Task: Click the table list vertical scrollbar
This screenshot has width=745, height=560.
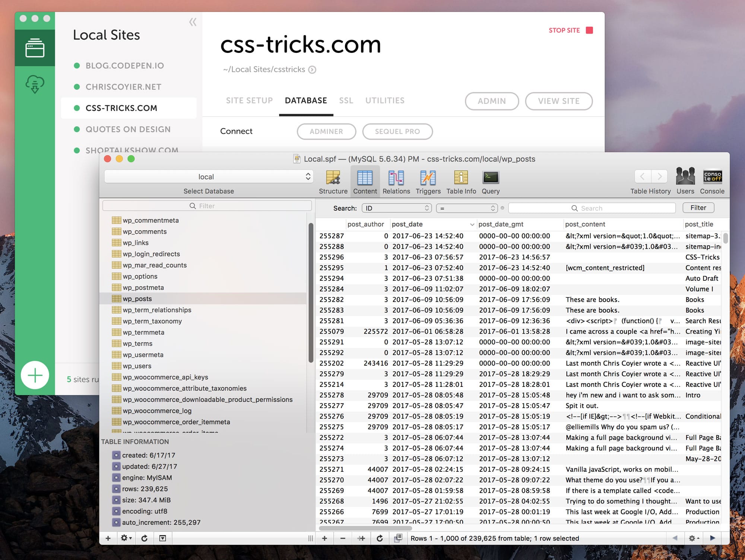Action: click(311, 293)
